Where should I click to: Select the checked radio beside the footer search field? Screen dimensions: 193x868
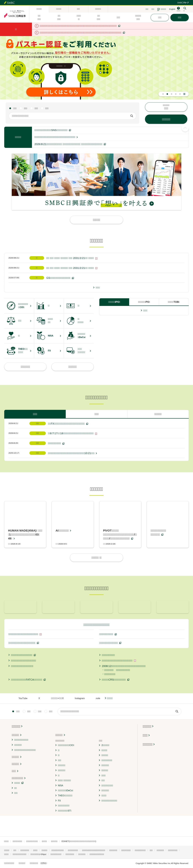tap(13, 711)
